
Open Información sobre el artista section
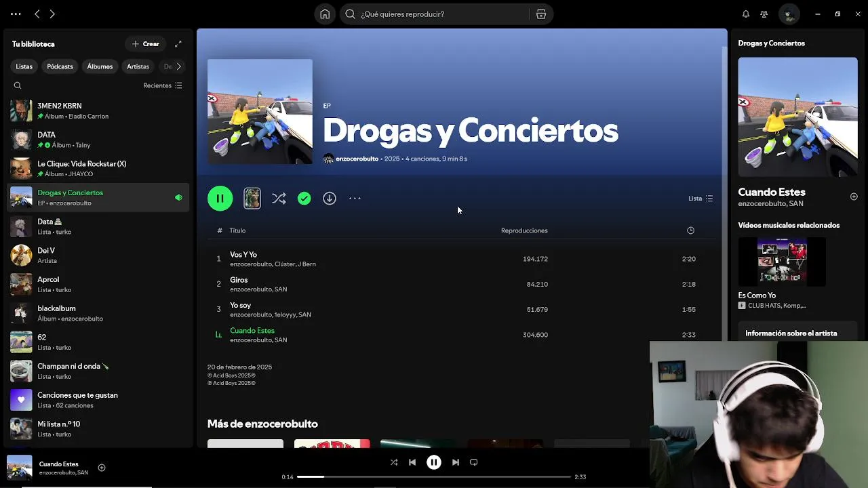pyautogui.click(x=791, y=333)
